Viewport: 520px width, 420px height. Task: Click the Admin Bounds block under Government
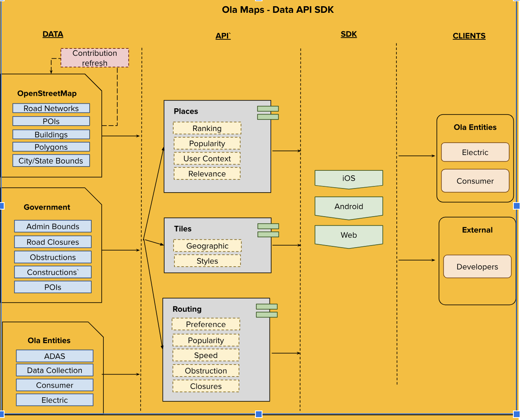coord(53,227)
